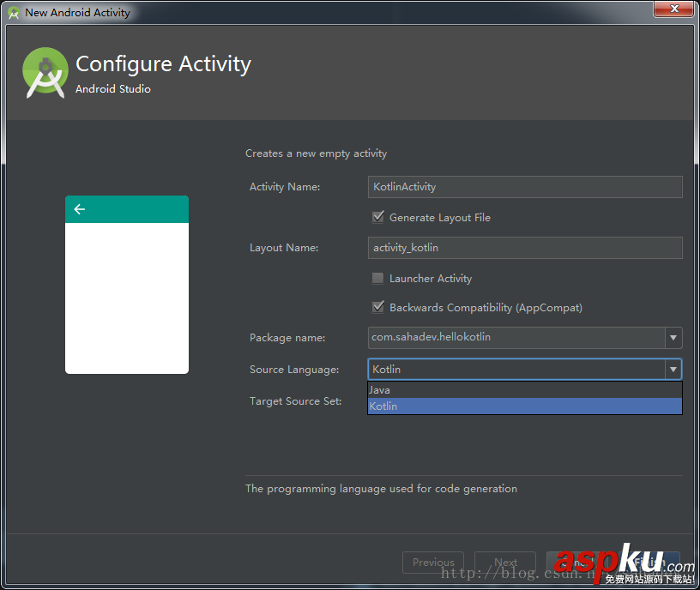Click the programming language description text

tap(381, 489)
